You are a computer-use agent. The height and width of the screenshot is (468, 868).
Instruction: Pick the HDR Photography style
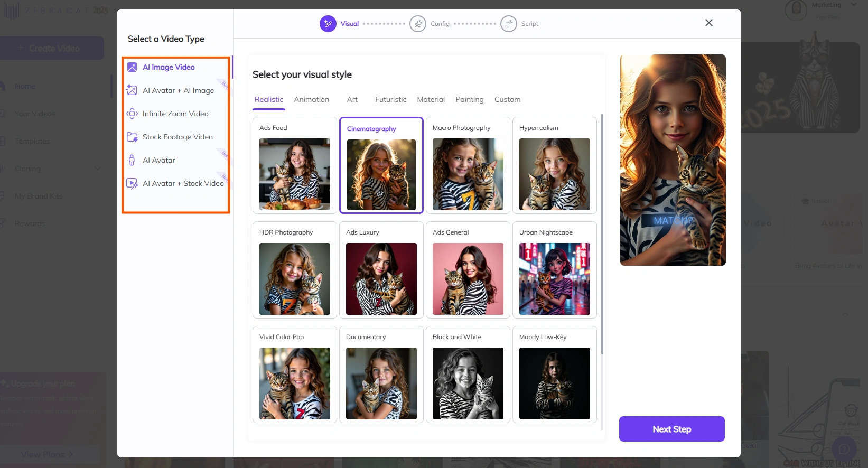[x=295, y=270]
